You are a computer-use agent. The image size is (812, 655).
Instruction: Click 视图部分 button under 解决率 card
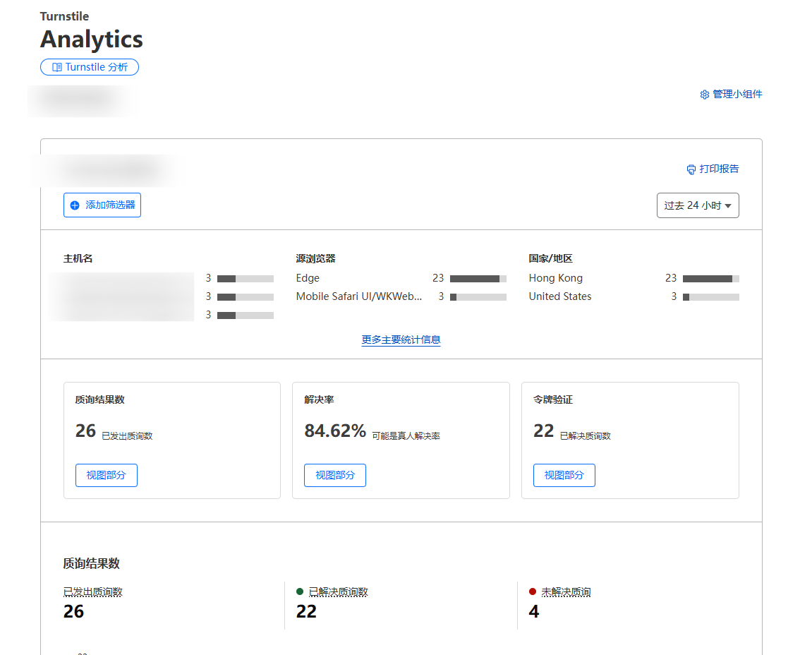click(334, 475)
